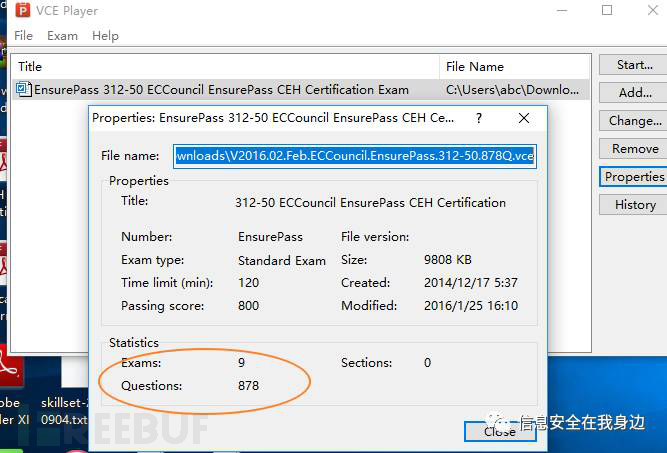Close Properties dialog using X icon
Viewport: 667px width, 453px height.
click(524, 118)
